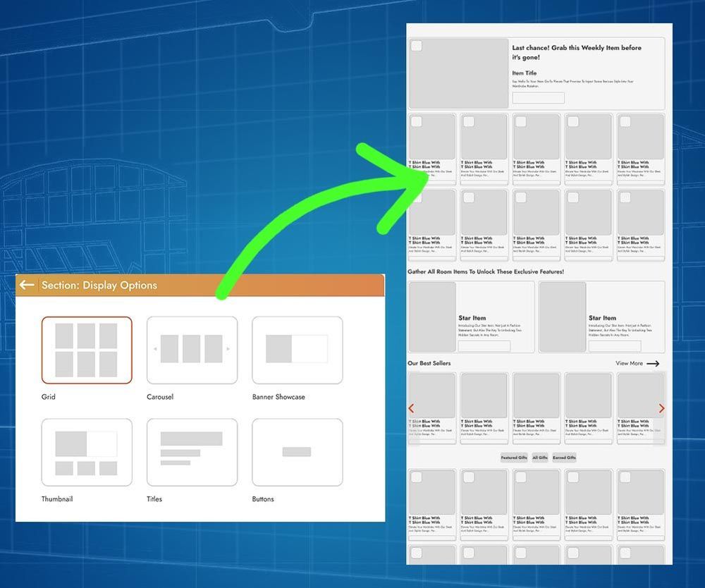This screenshot has width=705, height=588.
Task: Click the right red chevron in Best Sellers
Action: [661, 408]
